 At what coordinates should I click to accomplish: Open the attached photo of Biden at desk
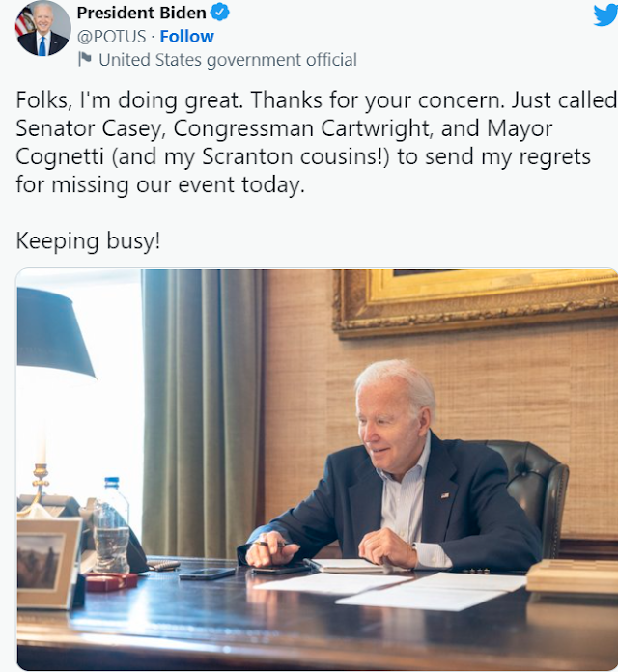point(317,469)
